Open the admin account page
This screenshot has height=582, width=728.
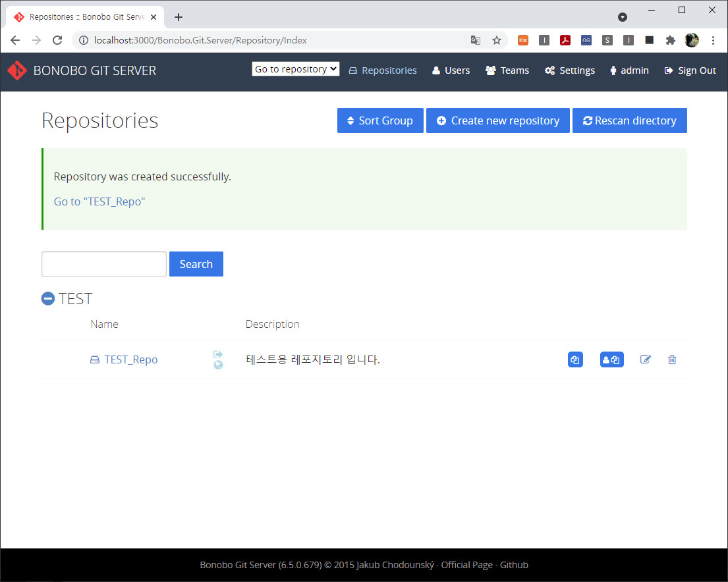tap(629, 70)
